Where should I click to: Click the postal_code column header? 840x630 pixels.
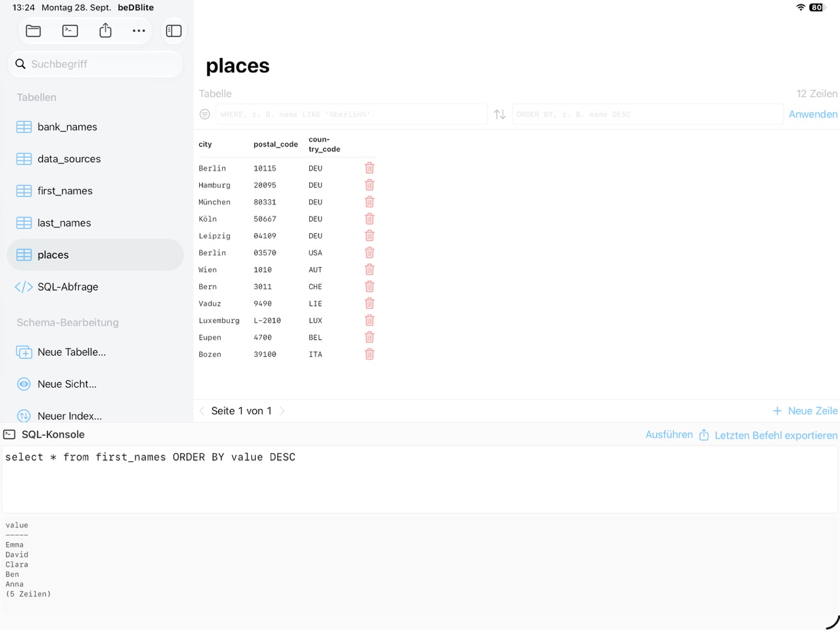pos(275,145)
